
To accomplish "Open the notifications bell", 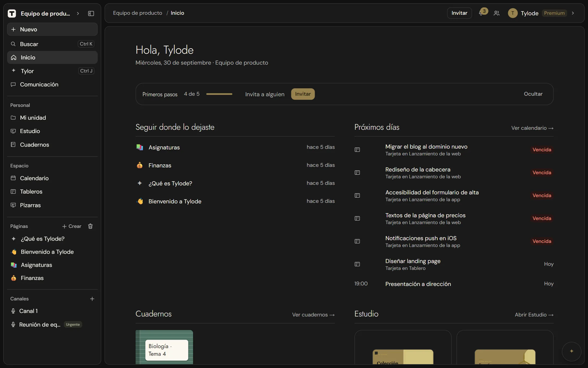I will click(x=481, y=13).
